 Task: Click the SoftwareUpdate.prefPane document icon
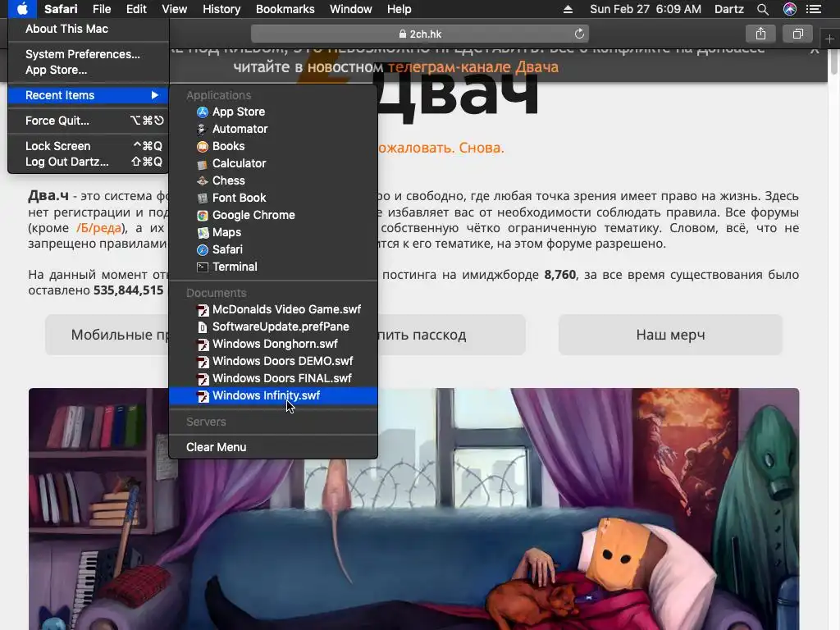[x=203, y=326]
